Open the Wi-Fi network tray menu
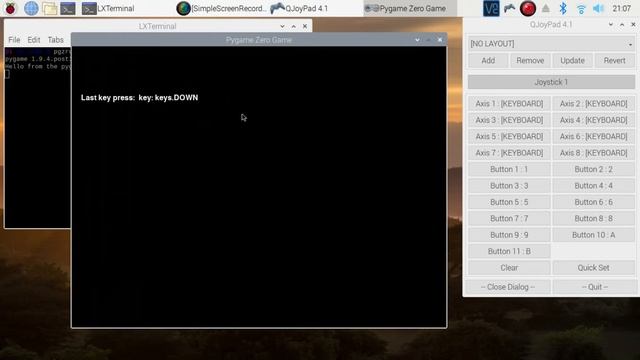640x360 pixels. point(581,9)
